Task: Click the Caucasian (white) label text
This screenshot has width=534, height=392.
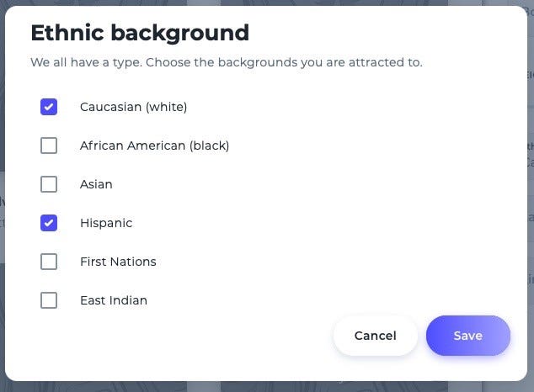Action: click(x=133, y=107)
